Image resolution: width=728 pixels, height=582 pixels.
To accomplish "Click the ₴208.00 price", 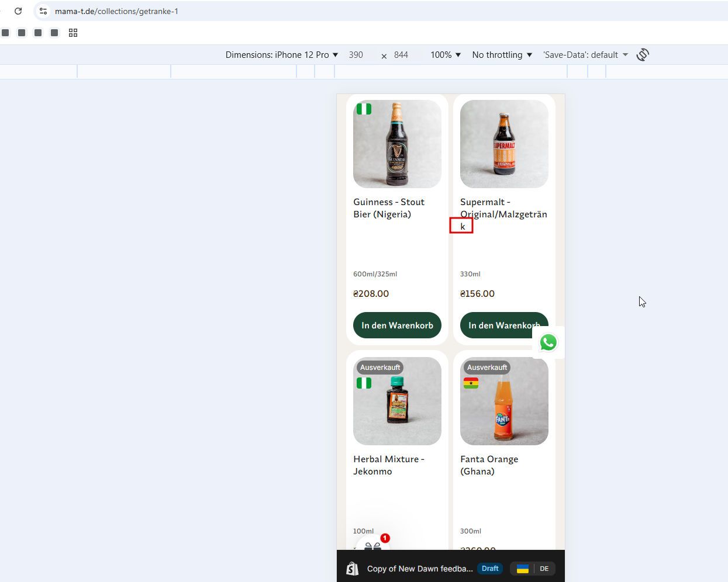I will (x=371, y=293).
